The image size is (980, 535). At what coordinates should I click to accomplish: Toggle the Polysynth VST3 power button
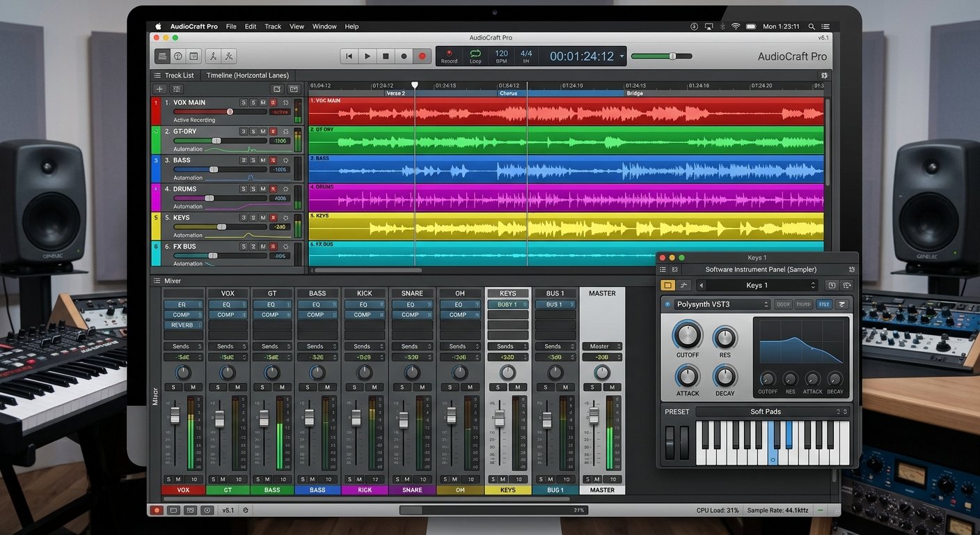(668, 304)
